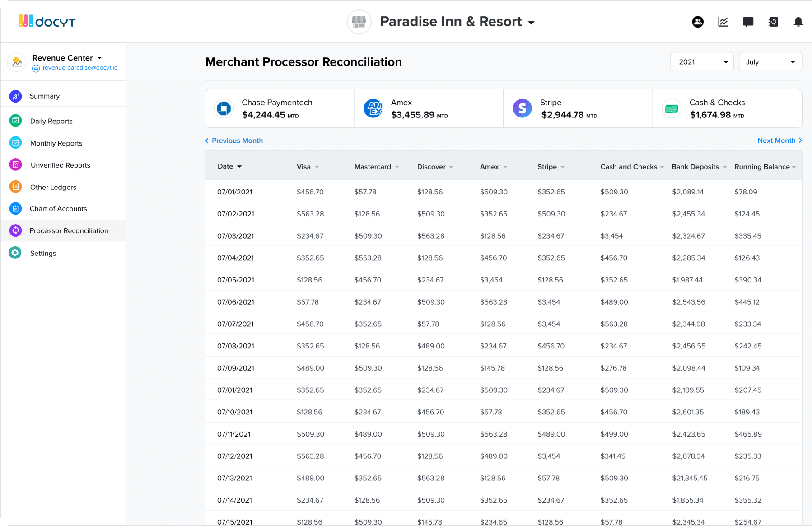This screenshot has height=526, width=812.
Task: Open Daily Reports from the sidebar
Action: [51, 121]
